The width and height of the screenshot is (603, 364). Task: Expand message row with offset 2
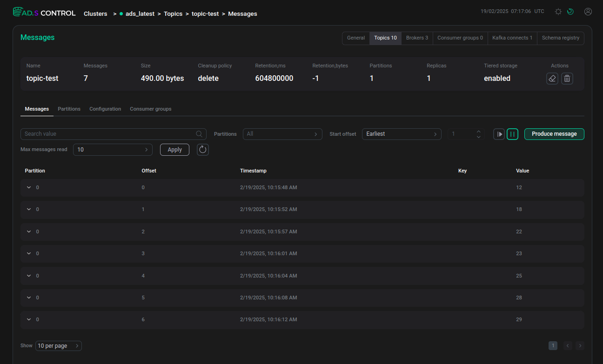[29, 232]
